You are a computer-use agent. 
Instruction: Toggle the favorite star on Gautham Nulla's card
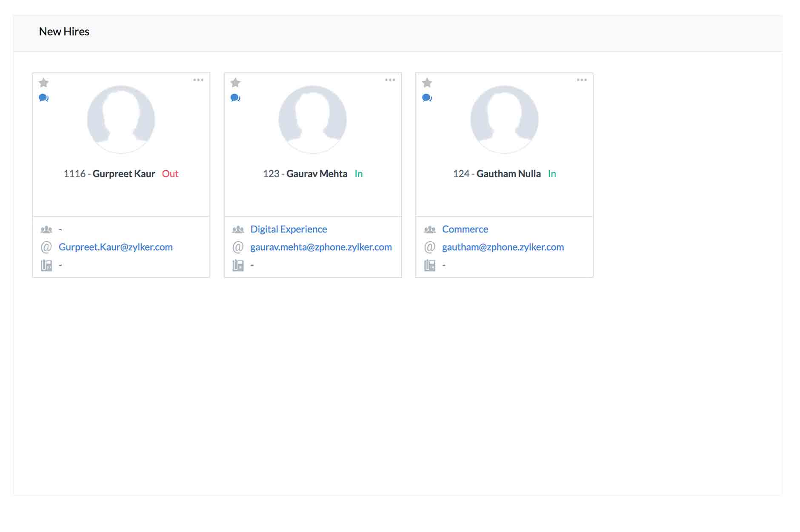pyautogui.click(x=427, y=82)
